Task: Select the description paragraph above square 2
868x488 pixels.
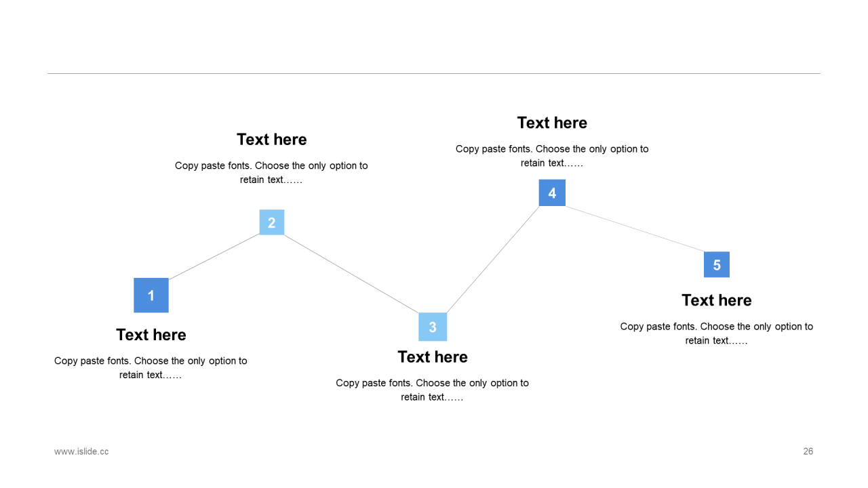Action: [271, 173]
